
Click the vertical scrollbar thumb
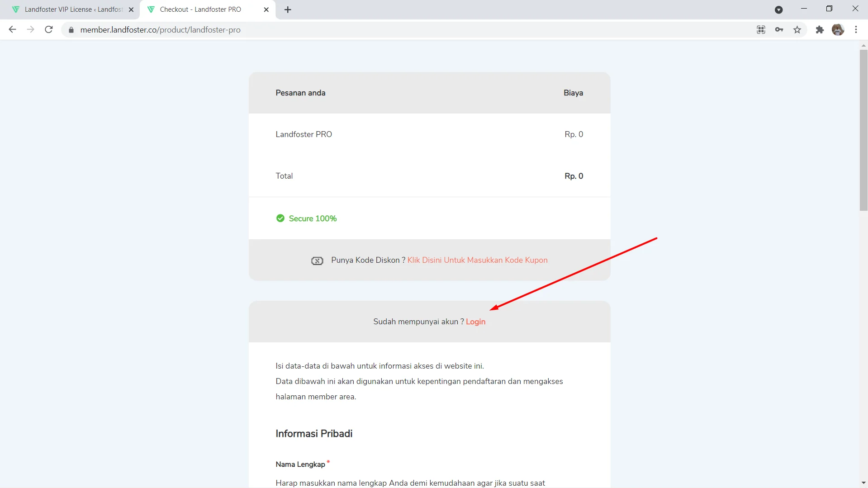pos(863,130)
